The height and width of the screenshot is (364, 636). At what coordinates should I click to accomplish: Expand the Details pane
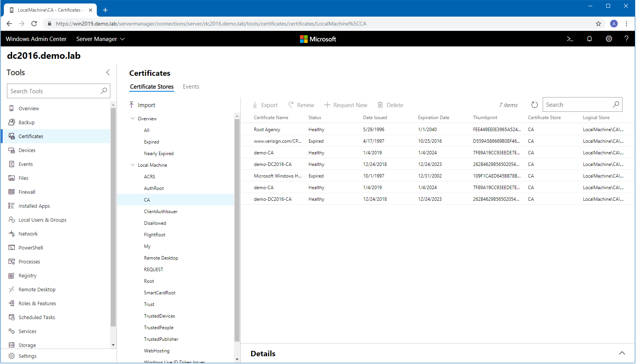[x=622, y=353]
